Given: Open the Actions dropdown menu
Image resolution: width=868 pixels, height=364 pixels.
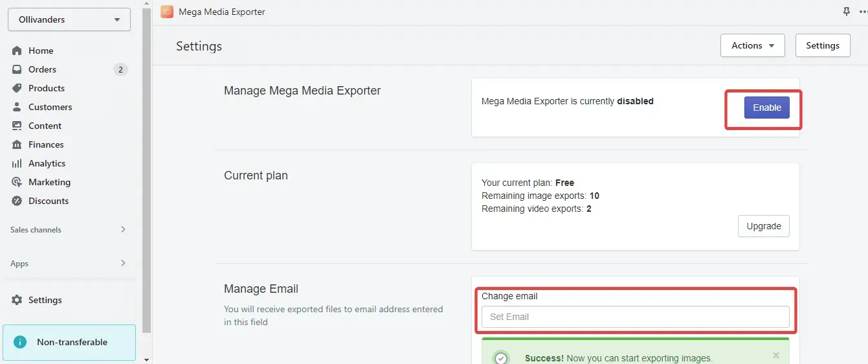Looking at the screenshot, I should [753, 45].
